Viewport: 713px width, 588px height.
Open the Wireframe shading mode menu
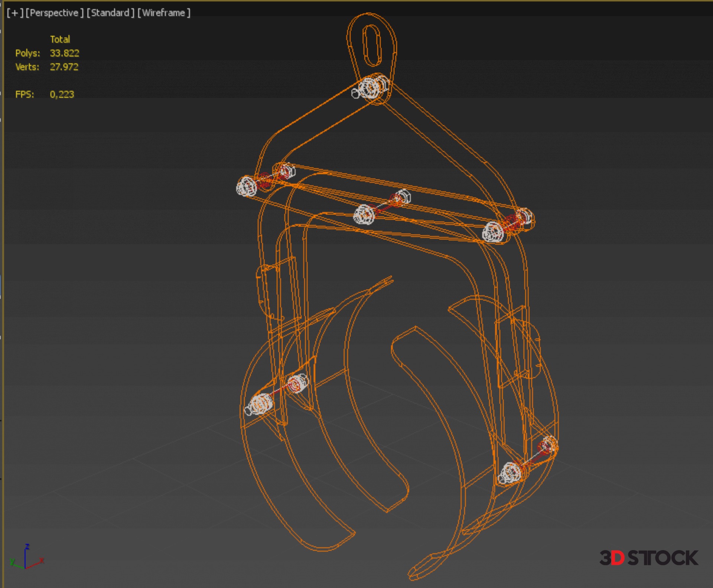point(164,13)
